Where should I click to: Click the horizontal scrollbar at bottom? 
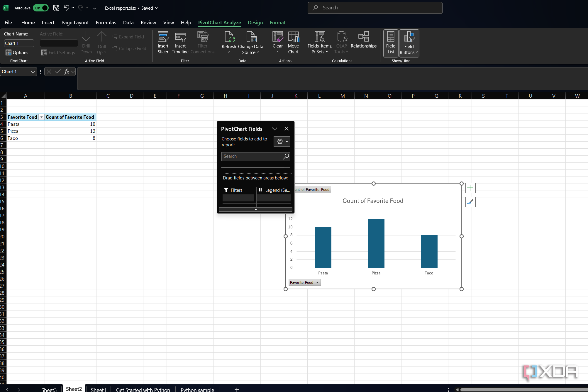tap(523, 390)
